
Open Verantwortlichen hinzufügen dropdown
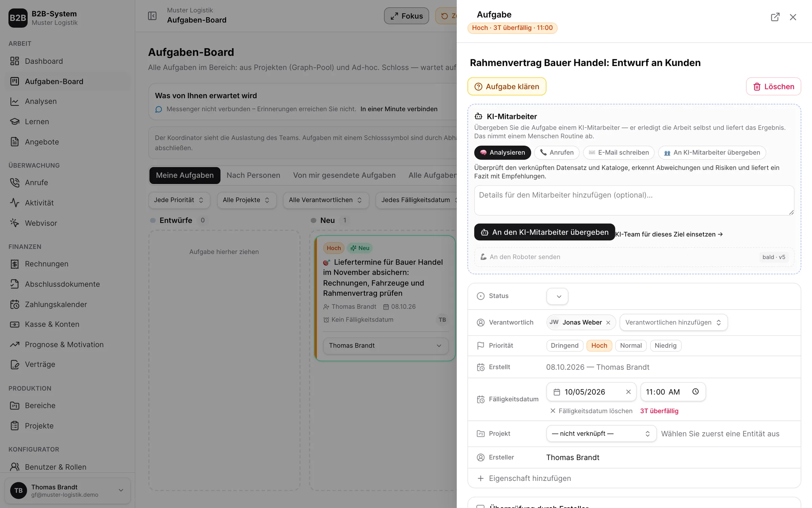tap(673, 322)
